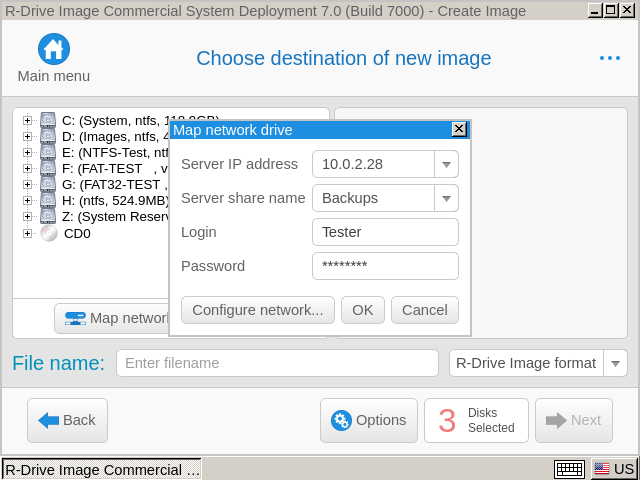The image size is (640, 480).
Task: Expand the H: drive tree node
Action: 27,200
